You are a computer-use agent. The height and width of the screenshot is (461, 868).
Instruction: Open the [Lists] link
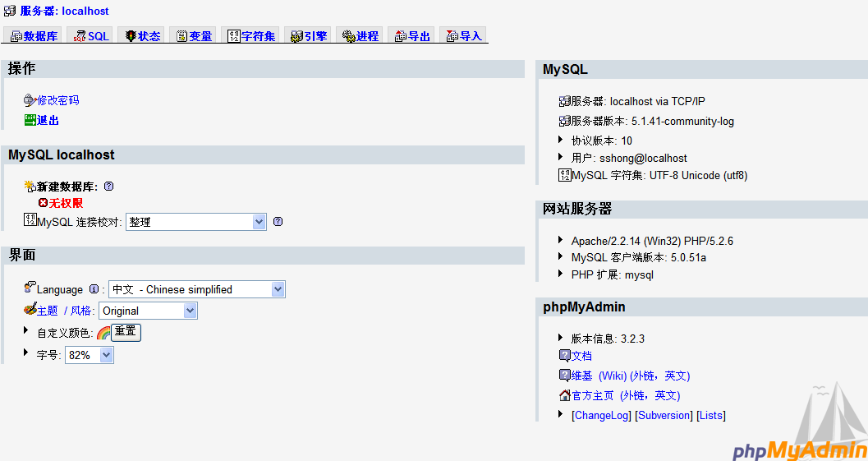[711, 416]
